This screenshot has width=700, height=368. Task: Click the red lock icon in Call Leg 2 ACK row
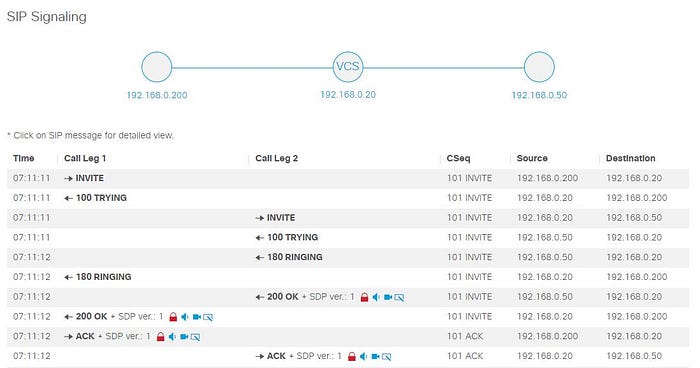click(x=352, y=356)
